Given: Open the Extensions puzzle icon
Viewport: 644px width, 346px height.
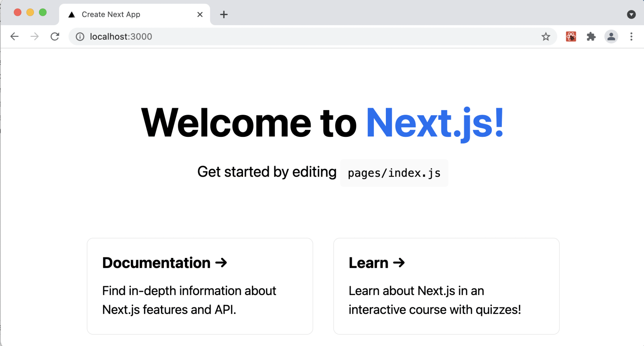Looking at the screenshot, I should click(591, 36).
